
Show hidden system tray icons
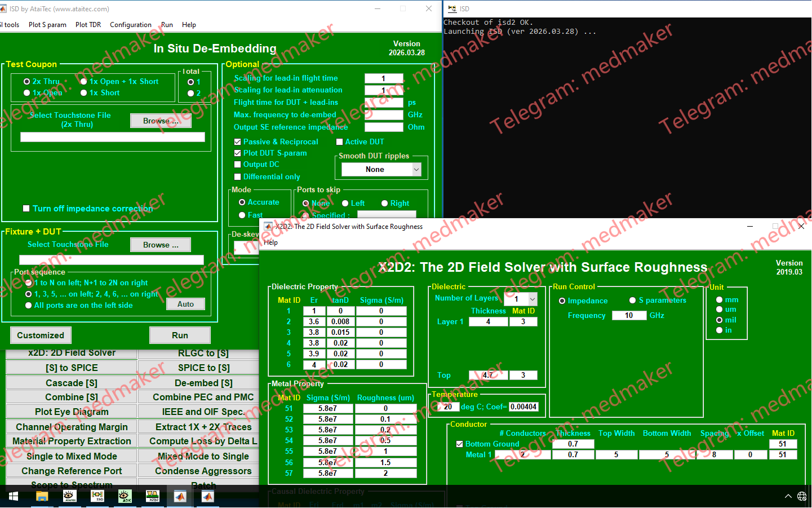[788, 496]
